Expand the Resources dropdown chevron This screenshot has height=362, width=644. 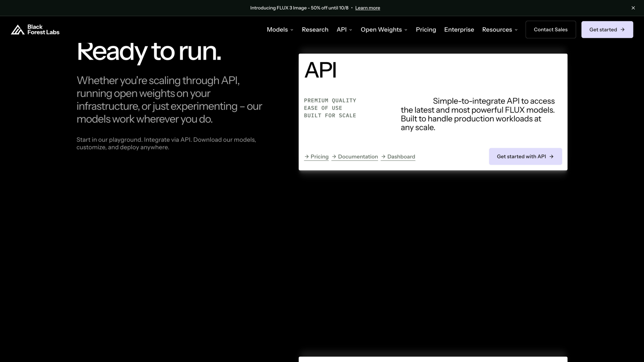coord(516,30)
